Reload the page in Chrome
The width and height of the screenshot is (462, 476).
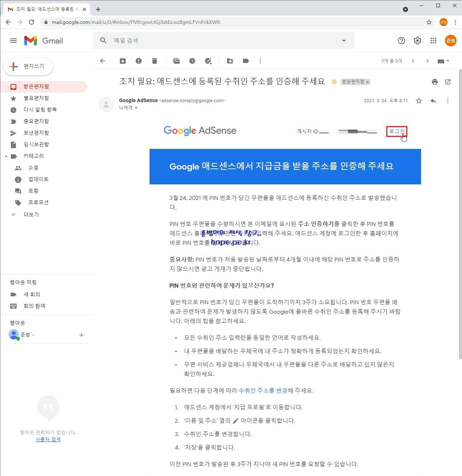[x=31, y=22]
